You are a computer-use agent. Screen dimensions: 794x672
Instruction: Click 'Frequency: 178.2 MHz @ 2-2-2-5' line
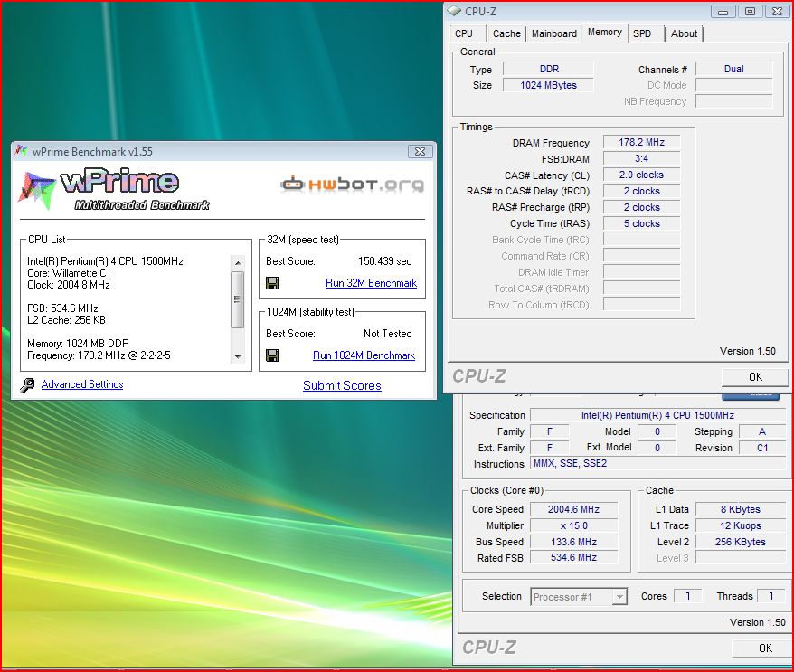[x=99, y=355]
